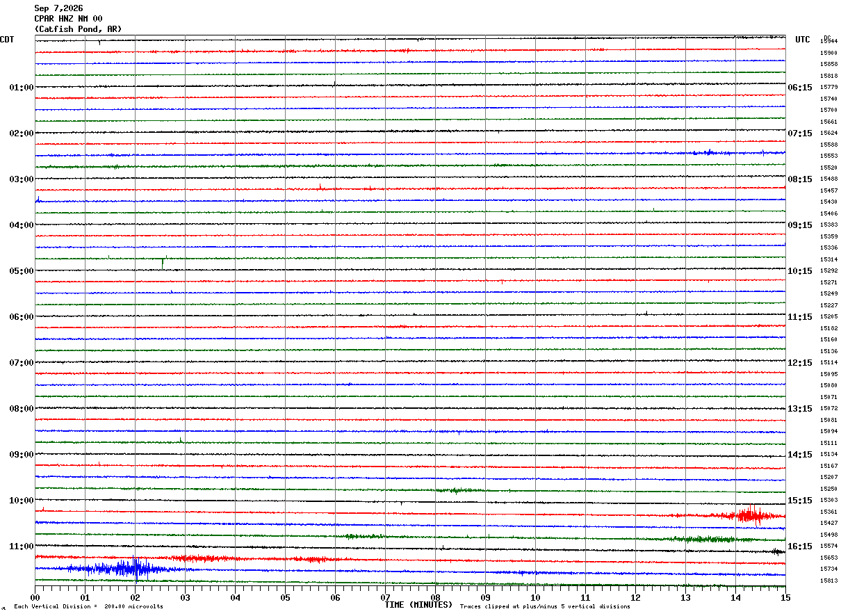Select the 01:00 CDT time label
The width and height of the screenshot is (841, 616).
(x=22, y=88)
